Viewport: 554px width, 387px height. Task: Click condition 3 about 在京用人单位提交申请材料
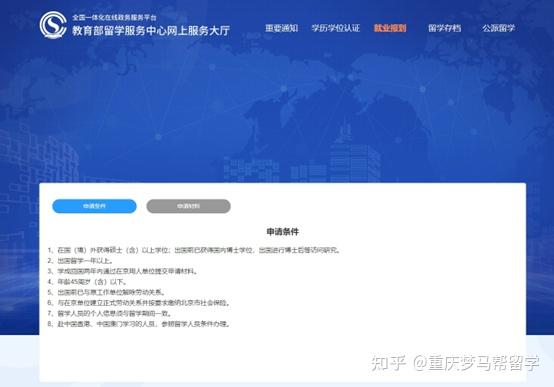[x=123, y=271]
